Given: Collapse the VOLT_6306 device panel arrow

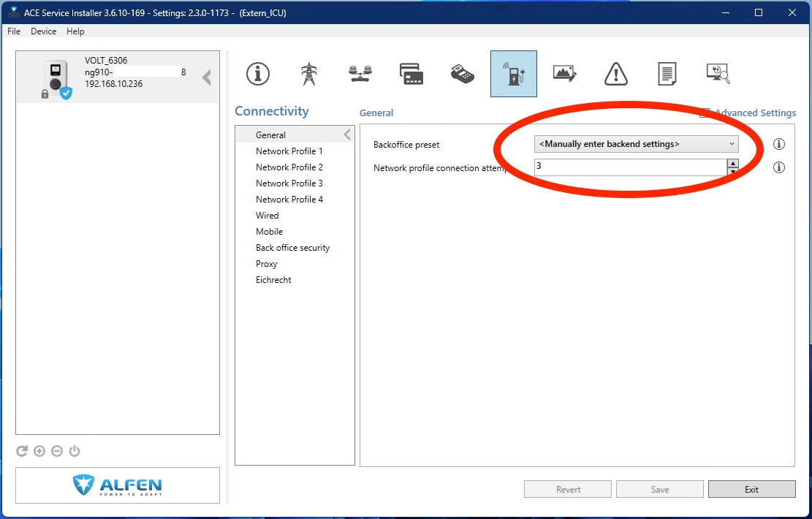Looking at the screenshot, I should [207, 77].
